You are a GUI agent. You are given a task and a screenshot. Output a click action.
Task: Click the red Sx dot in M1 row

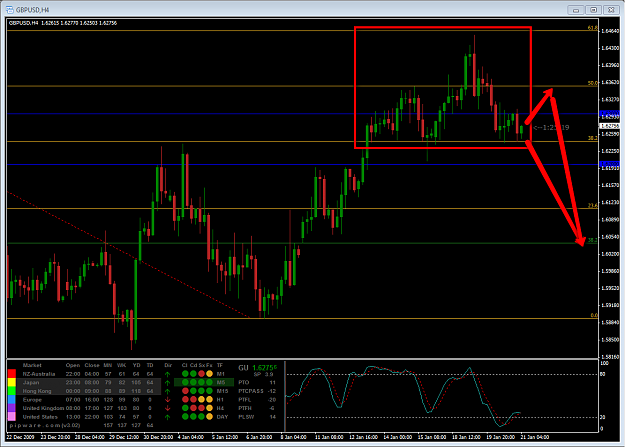[x=201, y=374]
